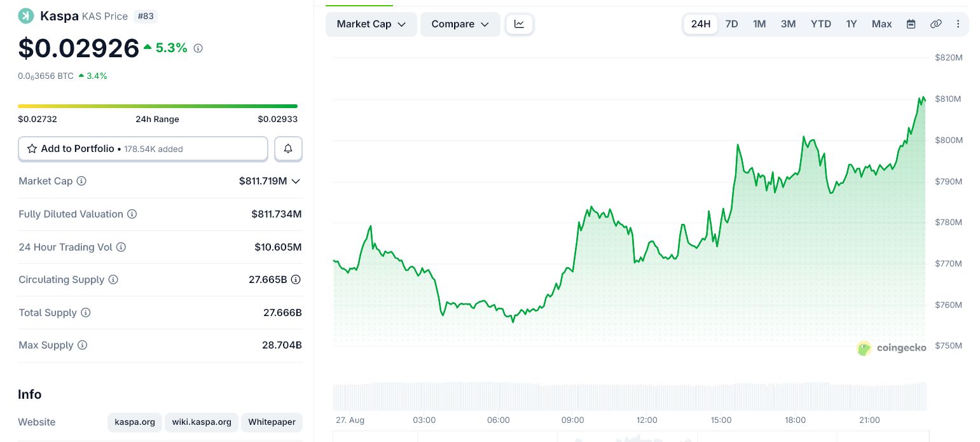Open the Whitepaper link
Viewport: 980px width, 442px height.
click(272, 422)
